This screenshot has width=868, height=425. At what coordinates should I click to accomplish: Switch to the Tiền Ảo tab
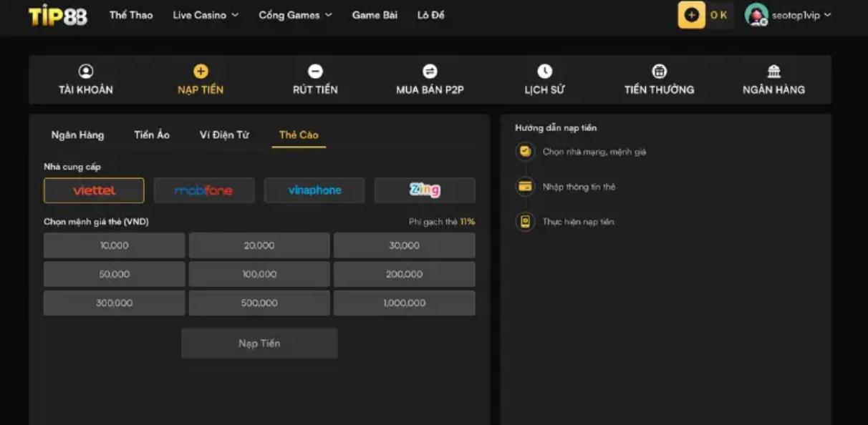pyautogui.click(x=152, y=135)
